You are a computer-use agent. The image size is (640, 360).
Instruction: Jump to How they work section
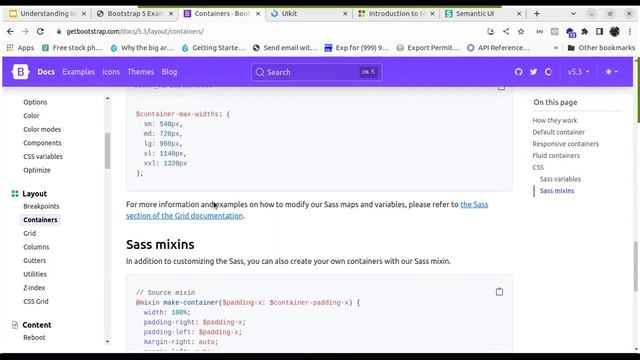coord(555,120)
